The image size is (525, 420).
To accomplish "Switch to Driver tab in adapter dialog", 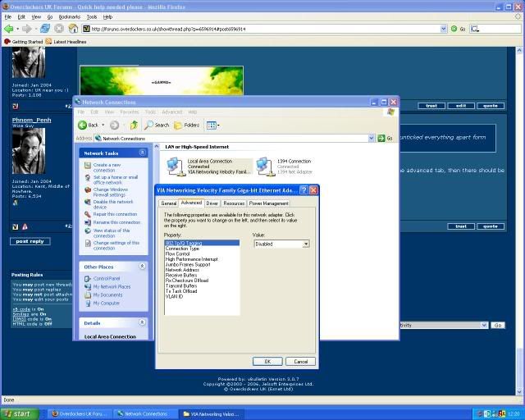I will pyautogui.click(x=212, y=203).
